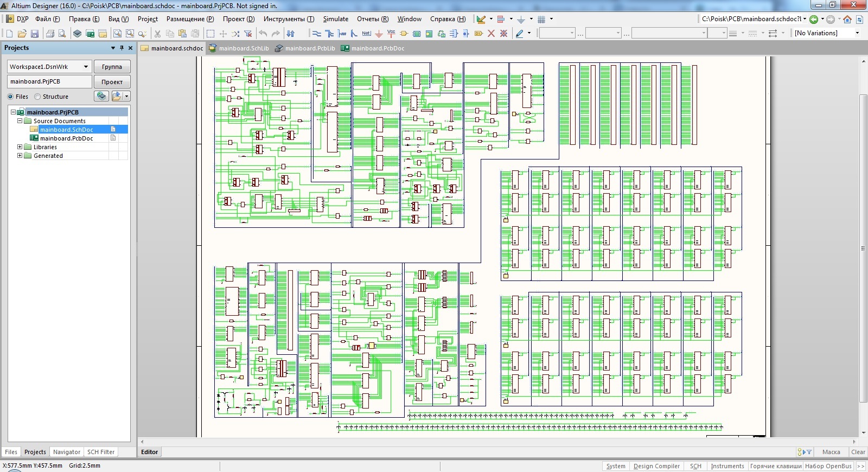868x472 pixels.
Task: Click the Save document icon
Action: [x=35, y=34]
